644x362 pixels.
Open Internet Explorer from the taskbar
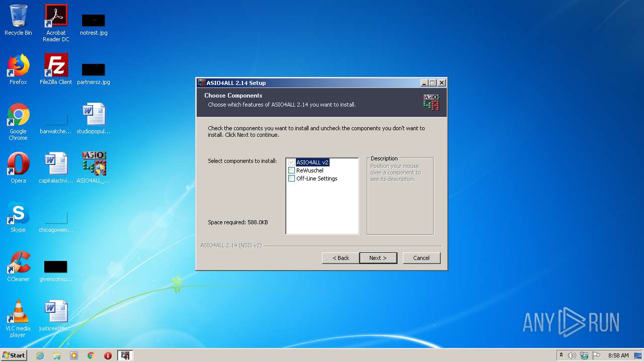point(40,355)
